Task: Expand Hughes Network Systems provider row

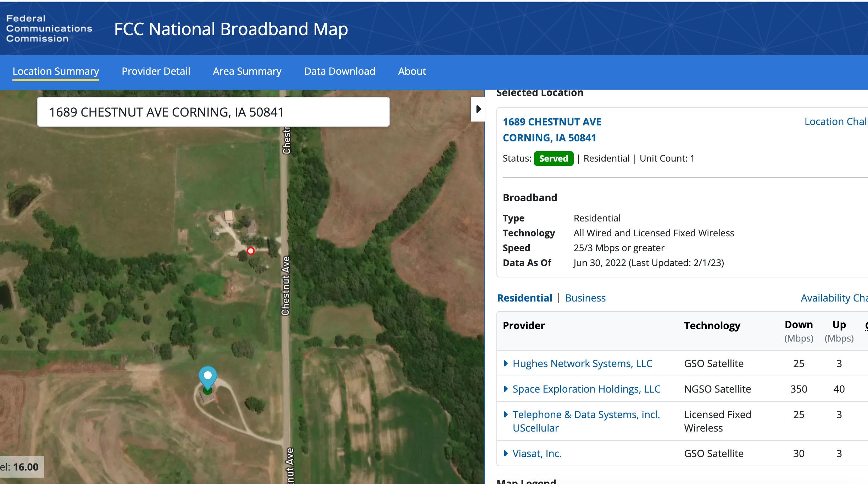Action: point(506,364)
